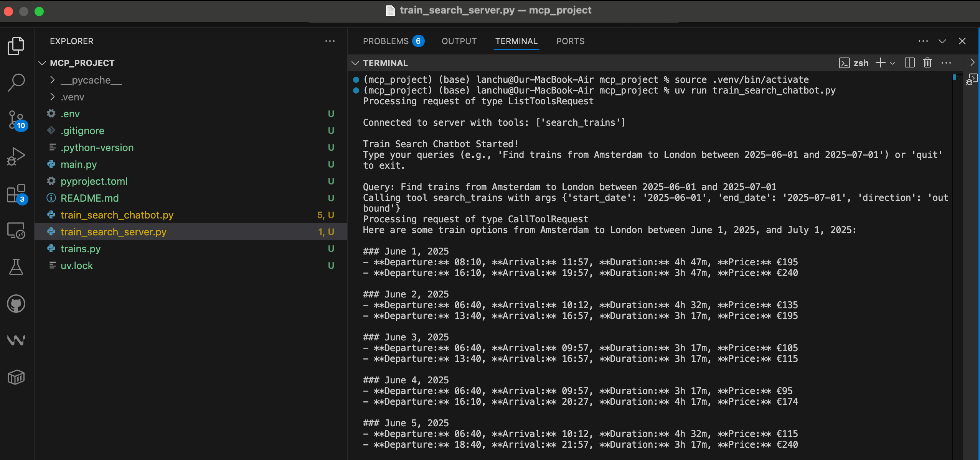Open Source Control view with 10 changes
The image size is (980, 460).
[x=16, y=120]
